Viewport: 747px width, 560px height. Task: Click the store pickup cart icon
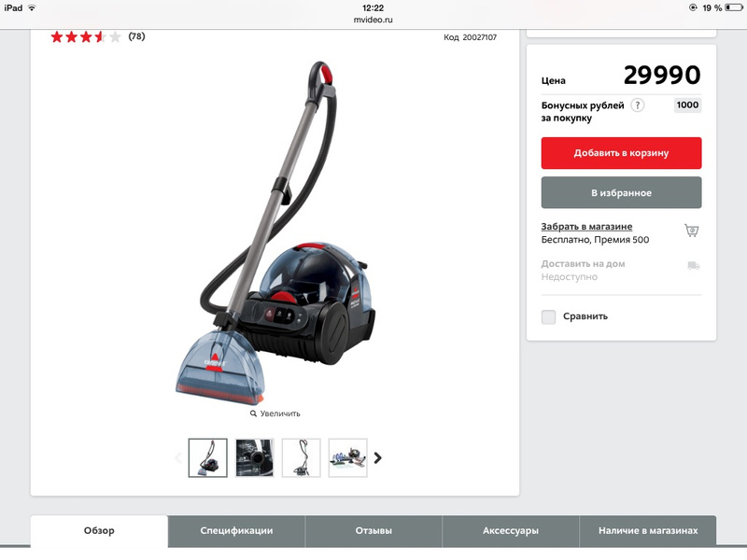[692, 231]
